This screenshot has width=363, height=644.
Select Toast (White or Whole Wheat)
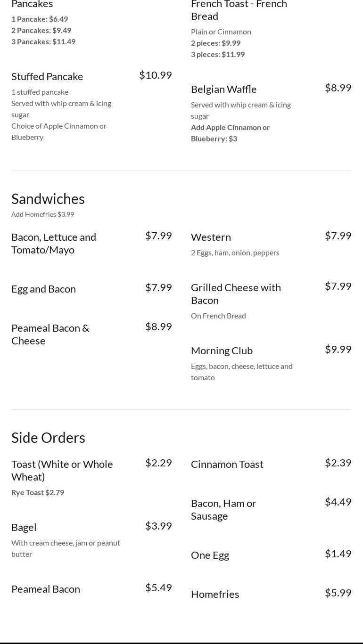(x=62, y=470)
